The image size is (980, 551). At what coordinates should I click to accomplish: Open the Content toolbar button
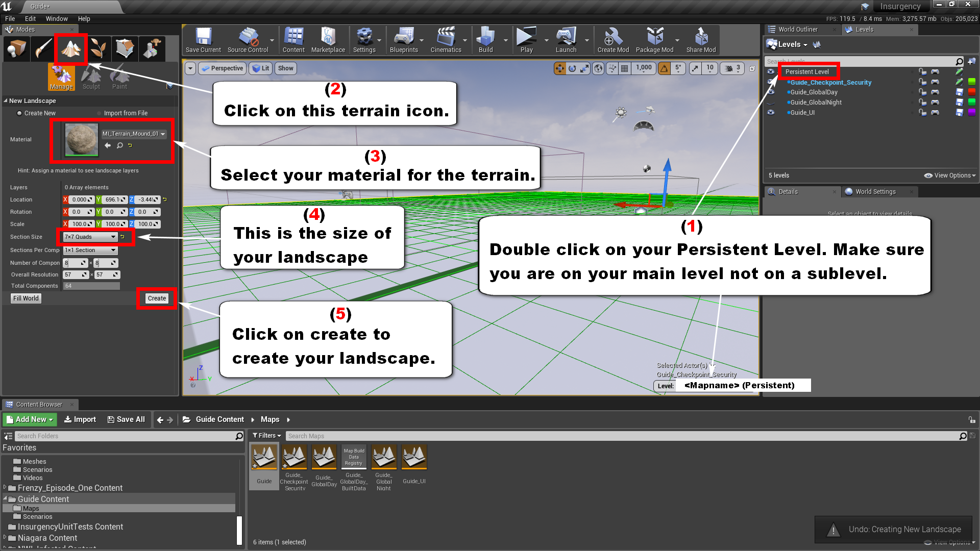coord(293,40)
